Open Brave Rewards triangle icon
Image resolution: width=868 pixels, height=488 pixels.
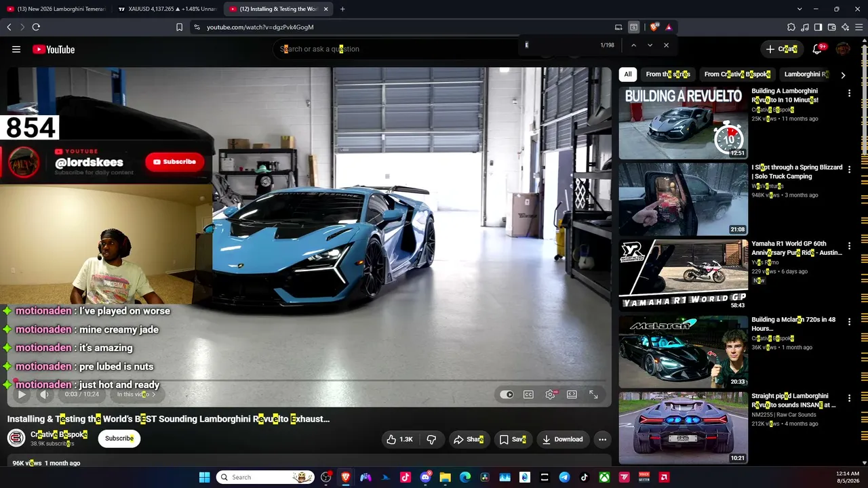(x=669, y=27)
